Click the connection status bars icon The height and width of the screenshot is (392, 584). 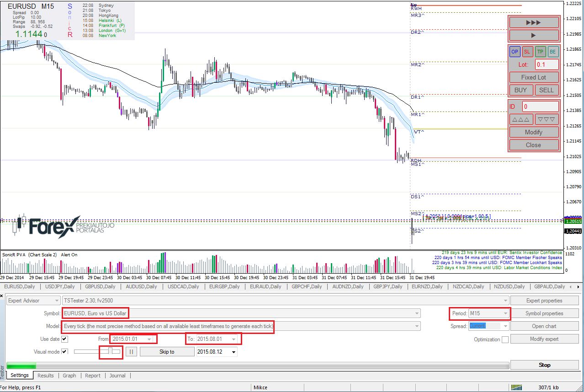516,387
